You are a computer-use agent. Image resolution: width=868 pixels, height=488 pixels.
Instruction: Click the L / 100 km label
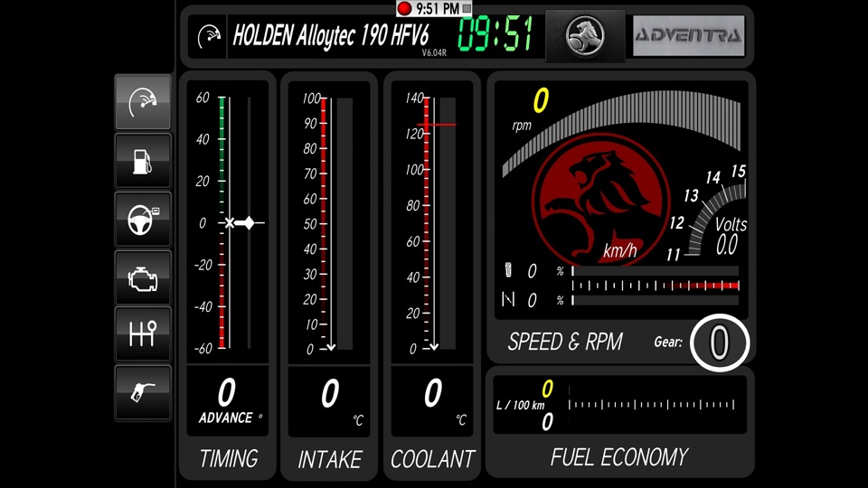[x=521, y=405]
